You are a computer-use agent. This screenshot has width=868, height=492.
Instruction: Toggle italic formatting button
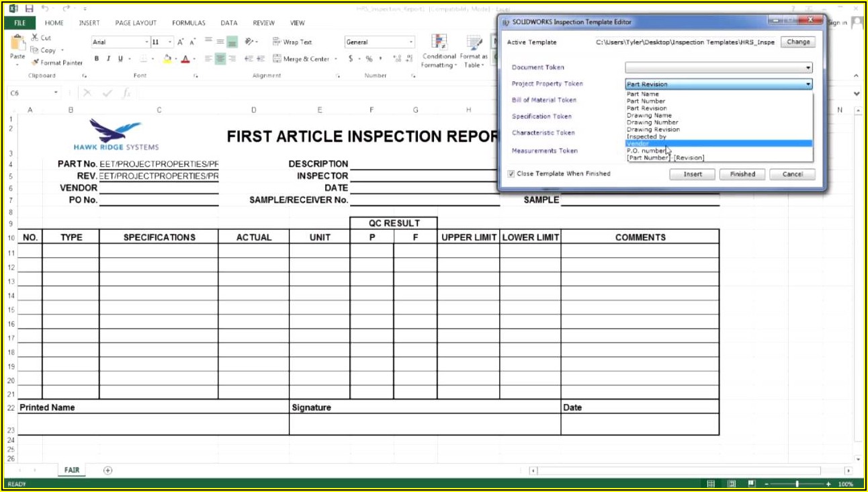[x=108, y=59]
